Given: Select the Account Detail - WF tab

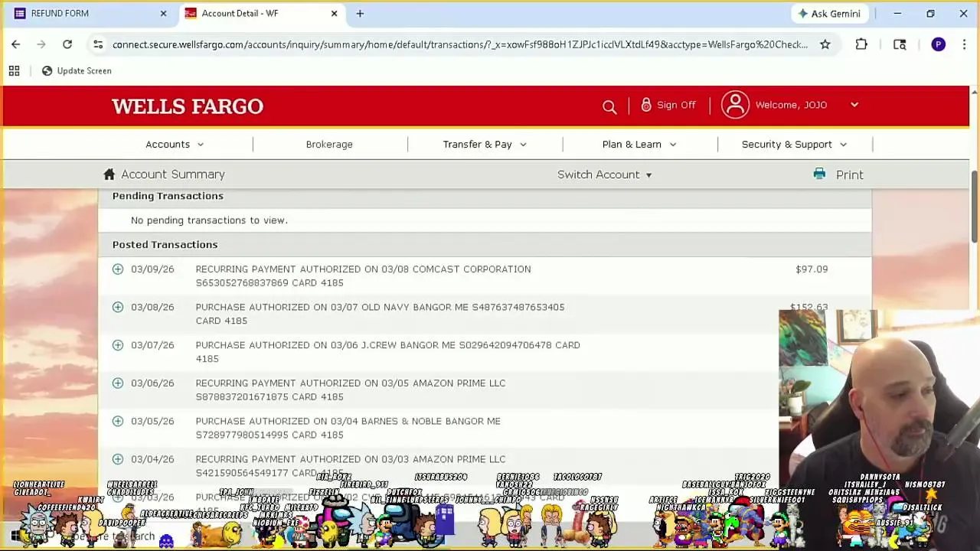Looking at the screenshot, I should (260, 13).
